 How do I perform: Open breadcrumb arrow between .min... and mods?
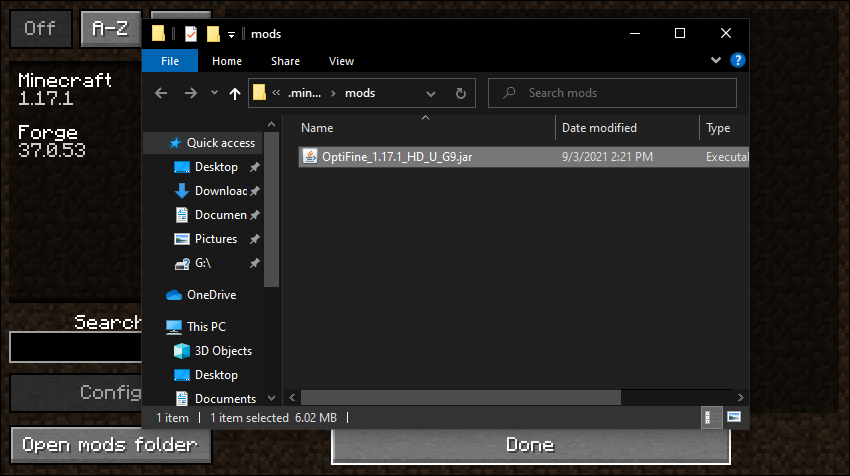pos(333,93)
